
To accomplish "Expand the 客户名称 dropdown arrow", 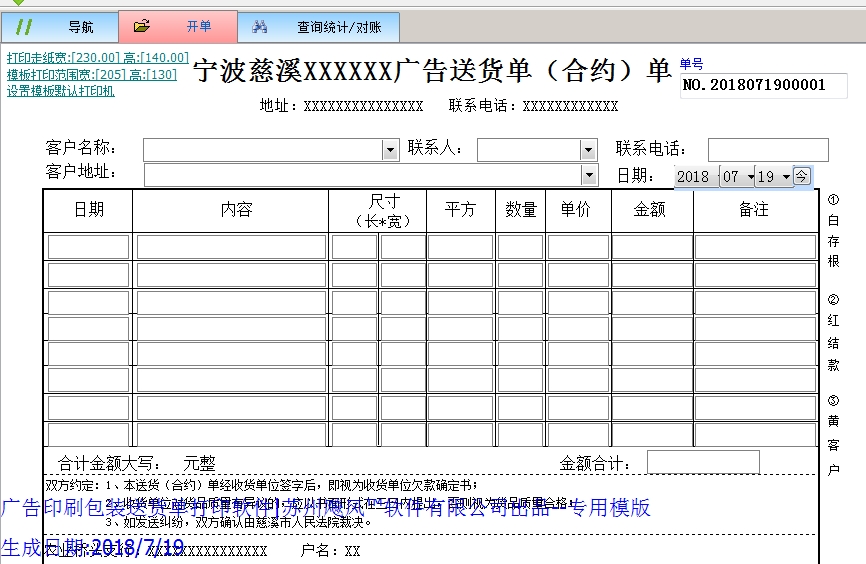I will point(390,150).
